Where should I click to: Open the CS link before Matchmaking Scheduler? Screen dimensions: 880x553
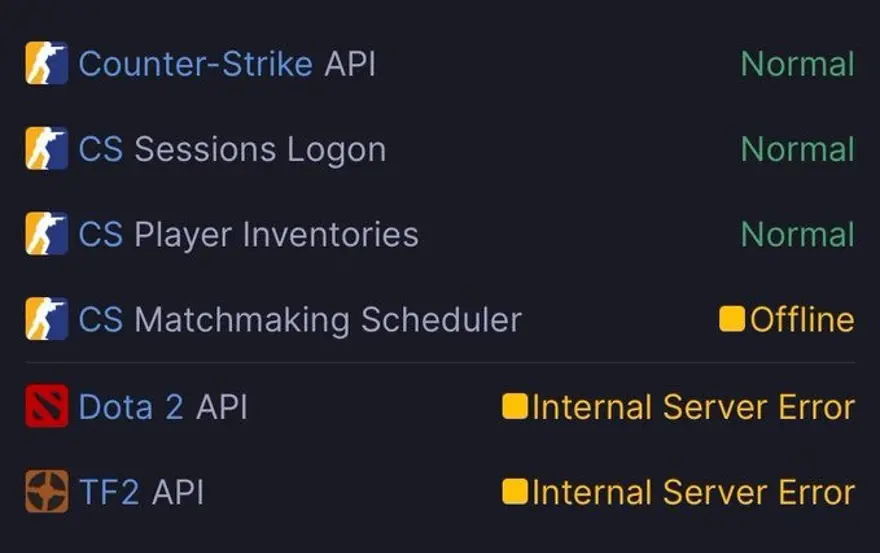coord(100,320)
